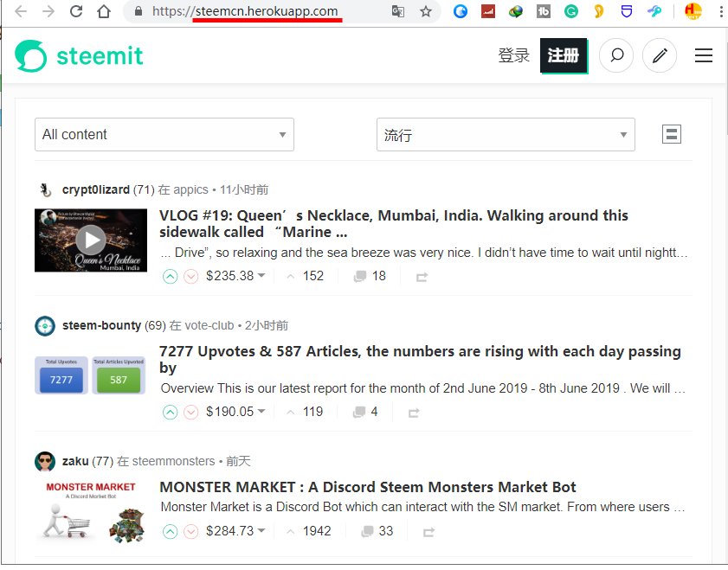728x570 pixels.
Task: Click the MONSTER MARKET thumbnail image
Action: tap(91, 512)
